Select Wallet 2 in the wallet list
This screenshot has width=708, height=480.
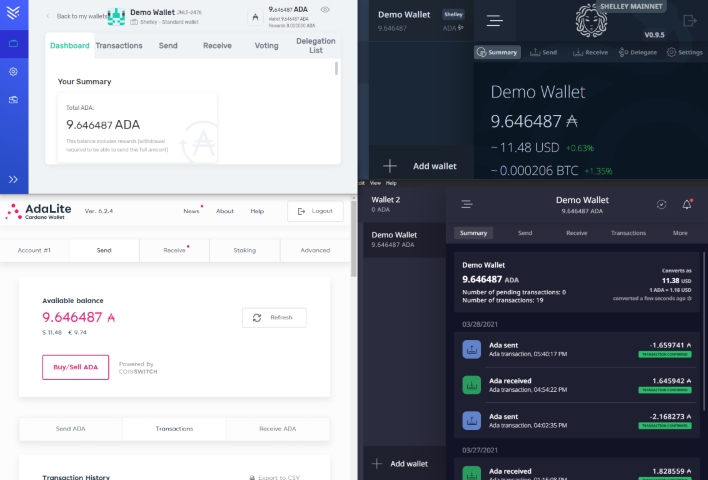click(x=385, y=204)
